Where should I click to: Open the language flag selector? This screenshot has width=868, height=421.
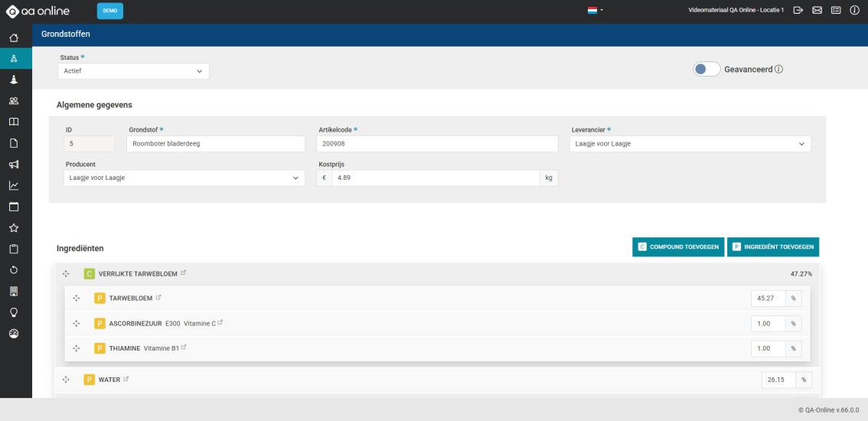tap(595, 11)
